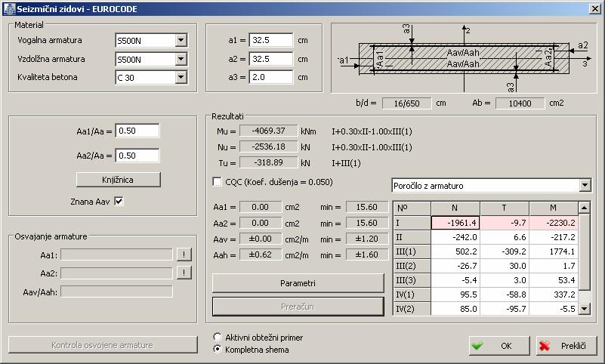Screen dimensions: 605x364
Task: Open the Parametri settings
Action: [x=298, y=283]
